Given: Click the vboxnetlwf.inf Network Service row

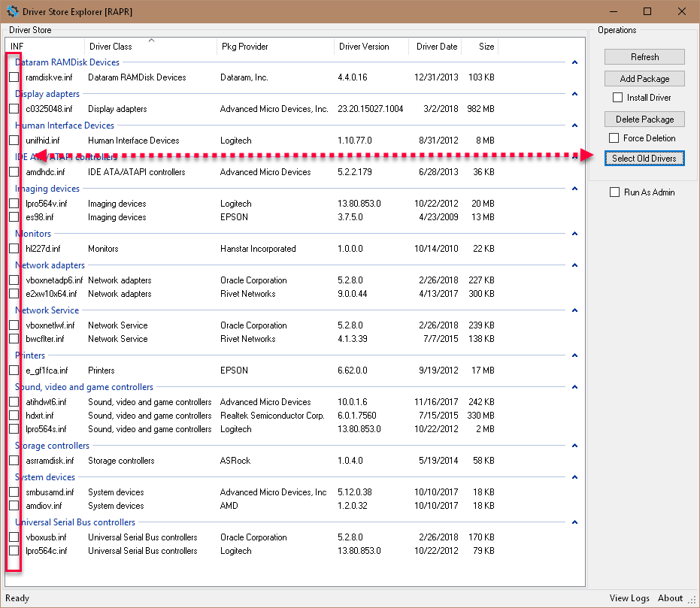Looking at the screenshot, I should pos(252,325).
